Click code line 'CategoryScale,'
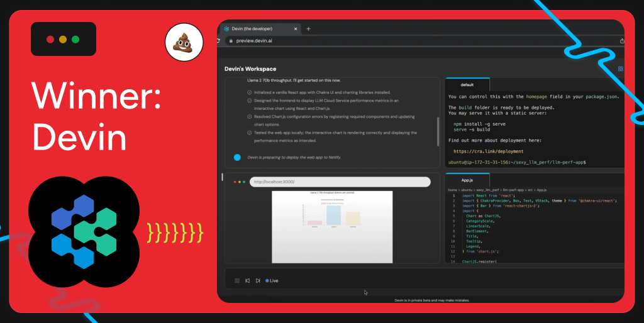 tap(480, 221)
